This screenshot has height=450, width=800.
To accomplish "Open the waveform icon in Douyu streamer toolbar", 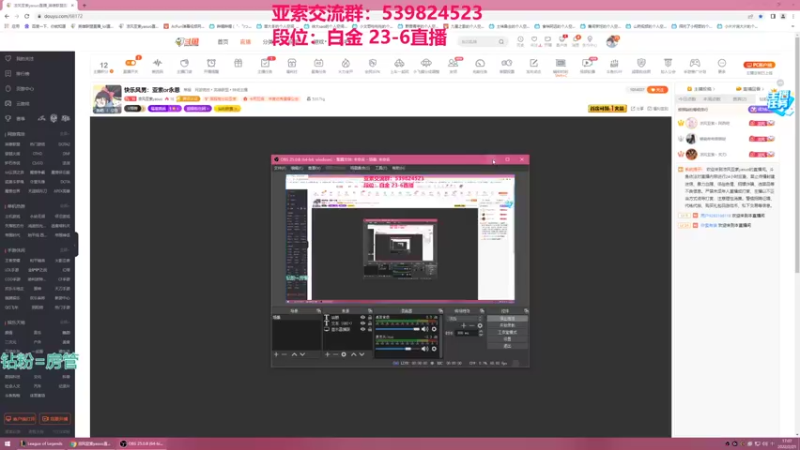I will (157, 63).
